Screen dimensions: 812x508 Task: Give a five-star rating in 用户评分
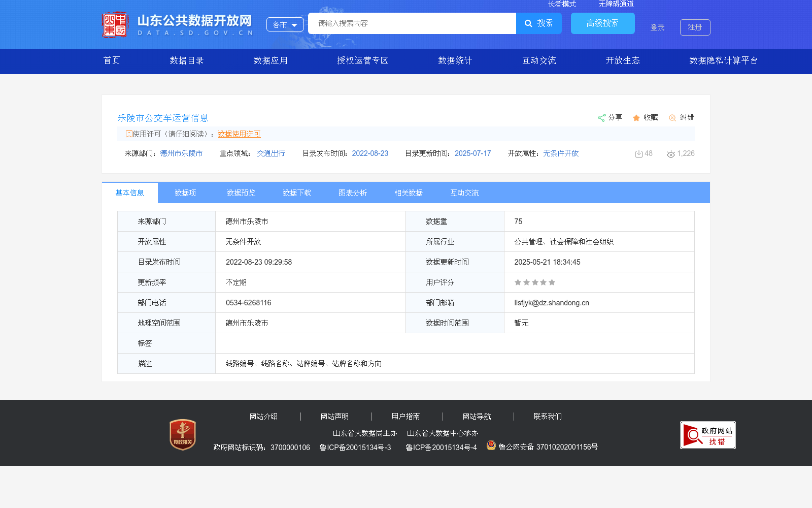(x=552, y=282)
